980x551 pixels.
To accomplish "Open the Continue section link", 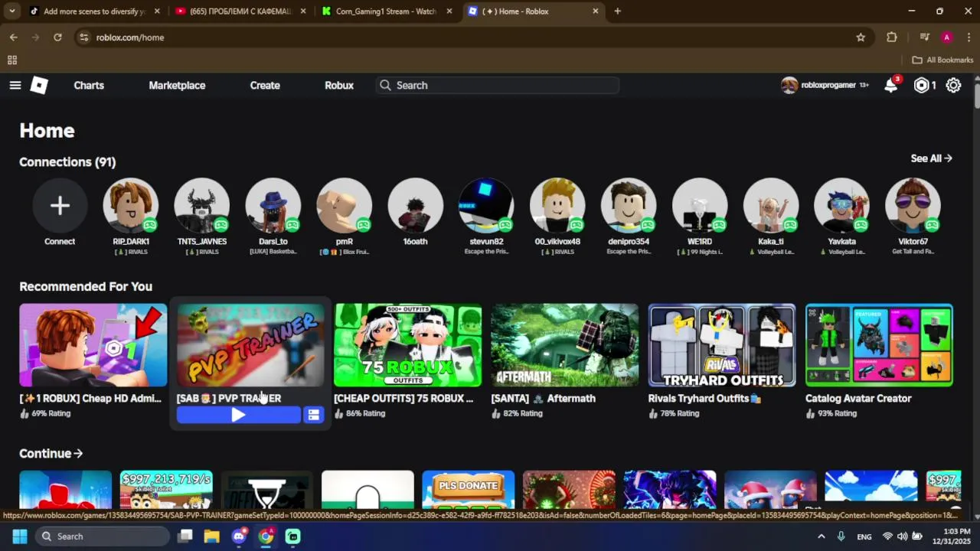I will tap(51, 453).
